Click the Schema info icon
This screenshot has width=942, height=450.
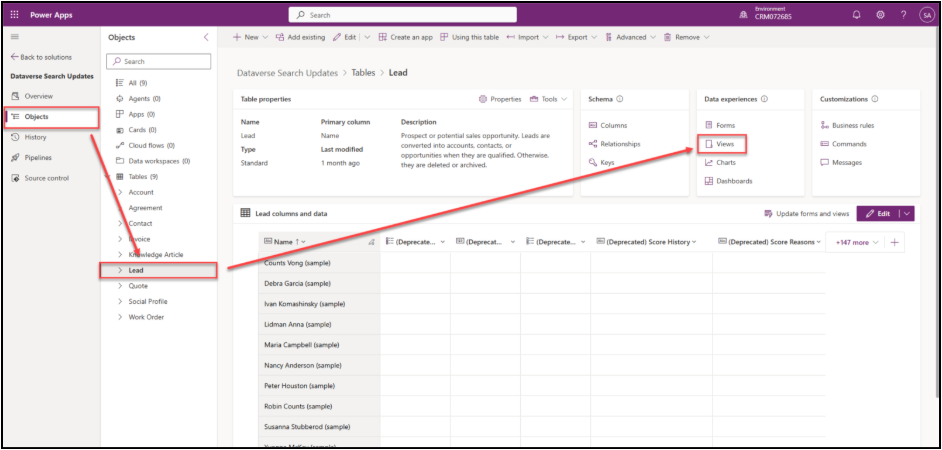pyautogui.click(x=620, y=99)
